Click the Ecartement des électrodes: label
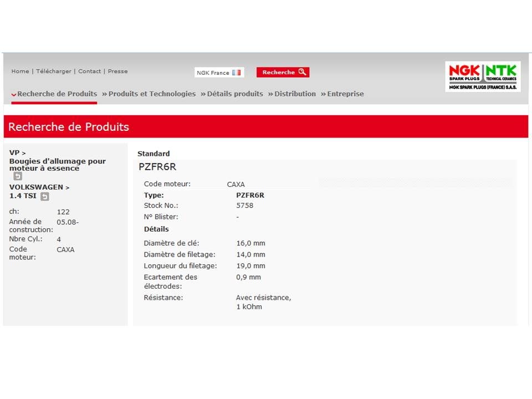This screenshot has width=532, height=399. [x=171, y=282]
